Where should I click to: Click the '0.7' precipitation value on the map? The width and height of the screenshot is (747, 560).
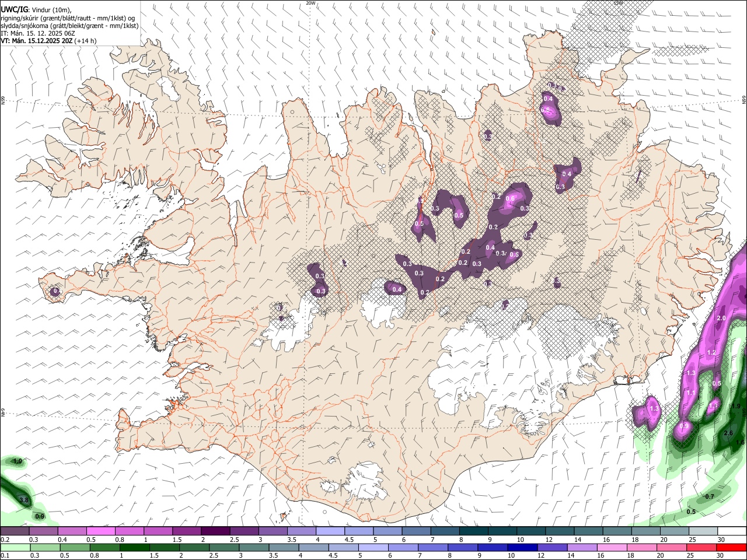click(710, 496)
